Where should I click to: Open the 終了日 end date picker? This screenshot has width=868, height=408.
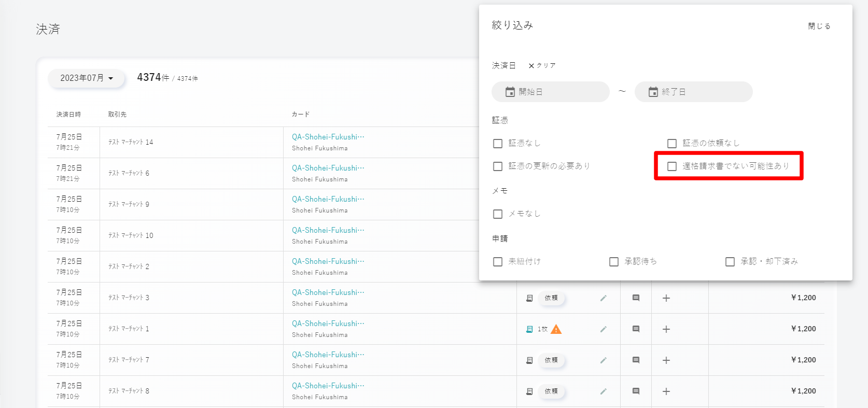click(693, 92)
